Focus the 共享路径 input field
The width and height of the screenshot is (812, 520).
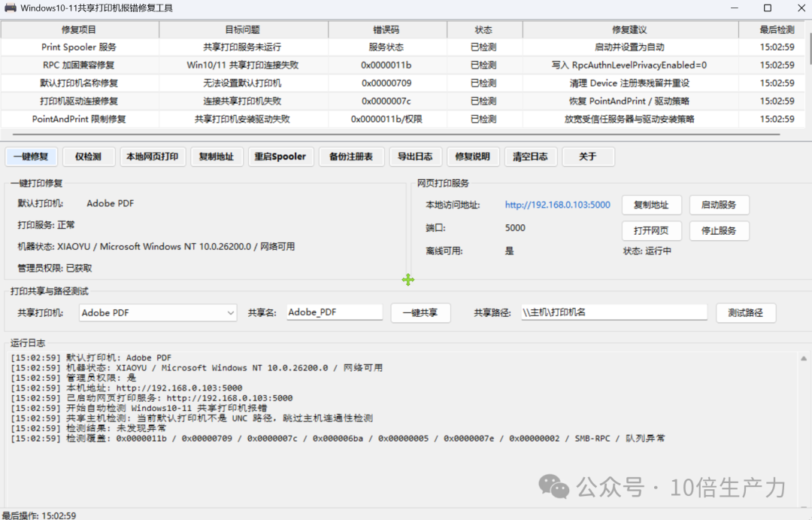614,312
